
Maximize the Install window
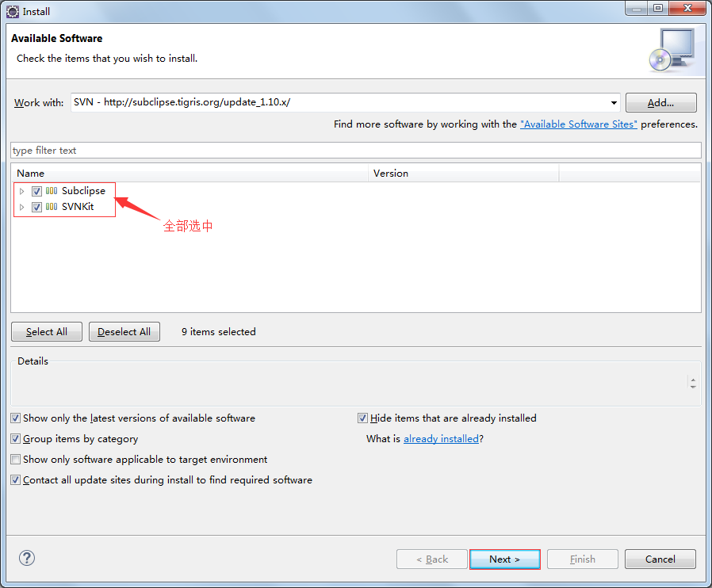click(658, 8)
